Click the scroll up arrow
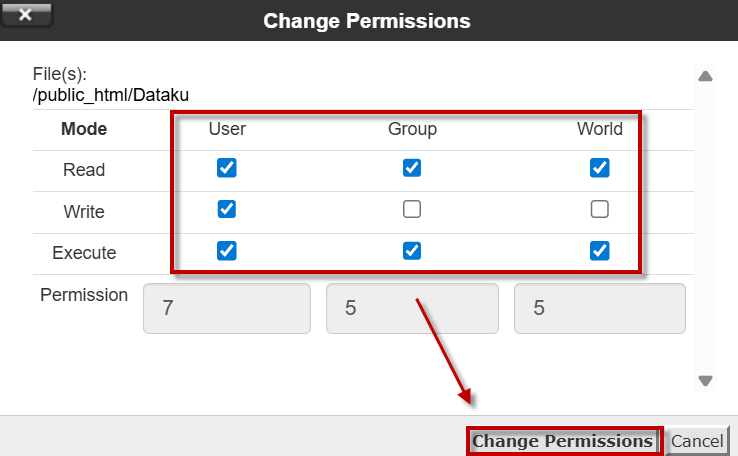This screenshot has height=456, width=738. [x=705, y=76]
